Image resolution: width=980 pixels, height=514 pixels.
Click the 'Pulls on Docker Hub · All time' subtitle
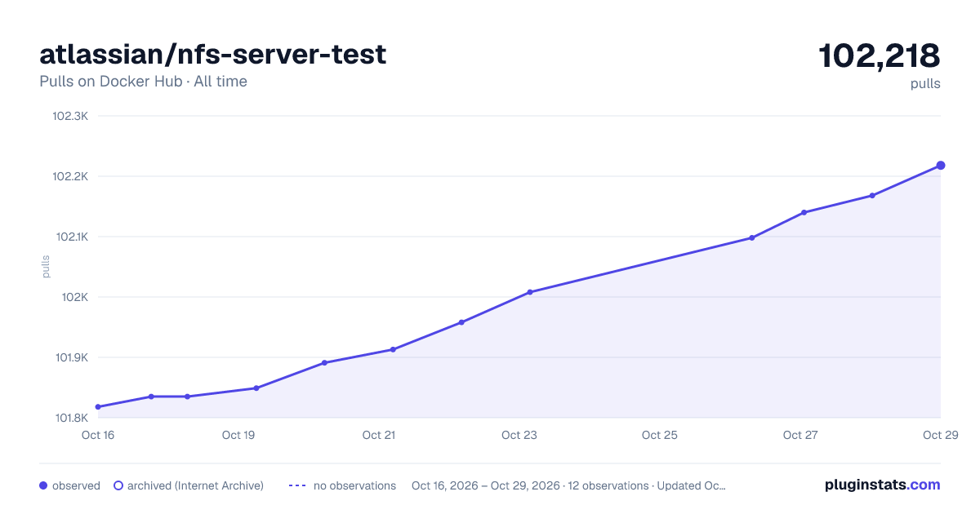pyautogui.click(x=143, y=82)
